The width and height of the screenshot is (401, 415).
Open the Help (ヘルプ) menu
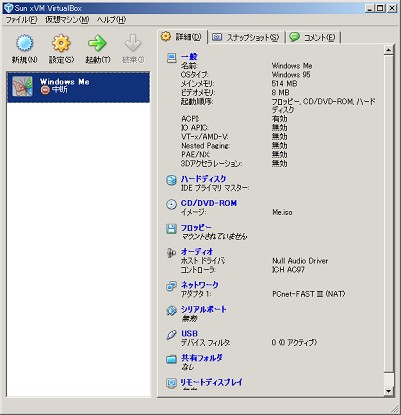pos(112,20)
